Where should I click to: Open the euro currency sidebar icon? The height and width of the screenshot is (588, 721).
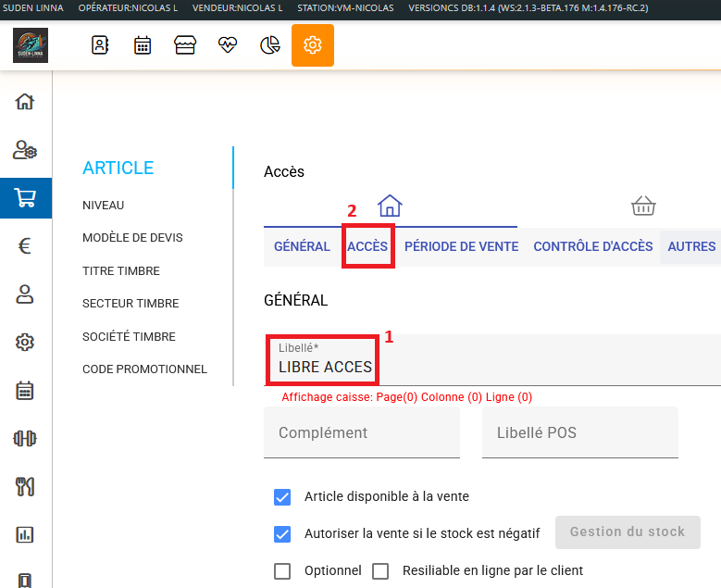[x=25, y=246]
